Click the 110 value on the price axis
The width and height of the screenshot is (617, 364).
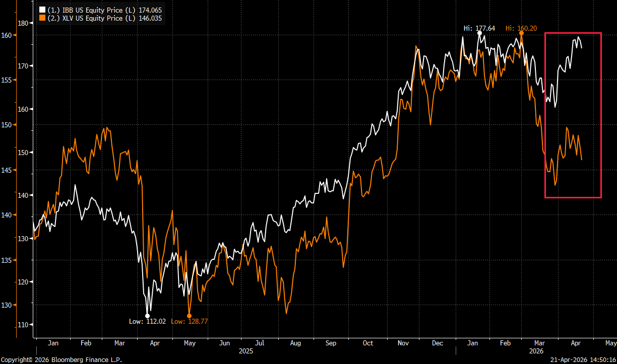(x=23, y=325)
